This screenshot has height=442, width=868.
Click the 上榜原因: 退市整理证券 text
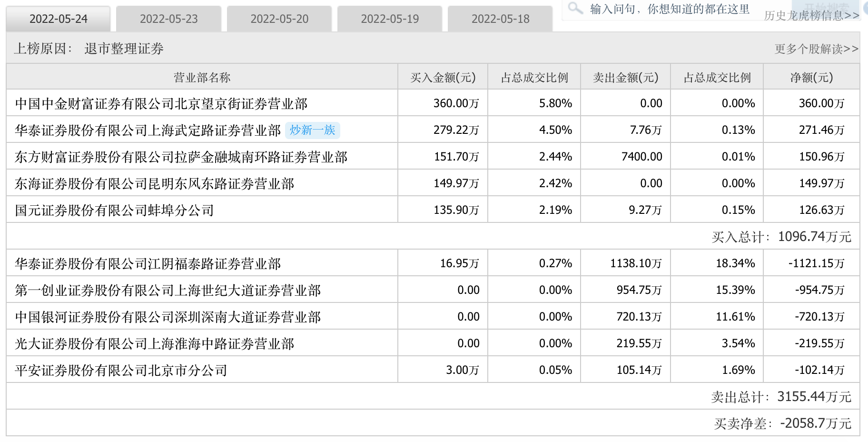[89, 49]
